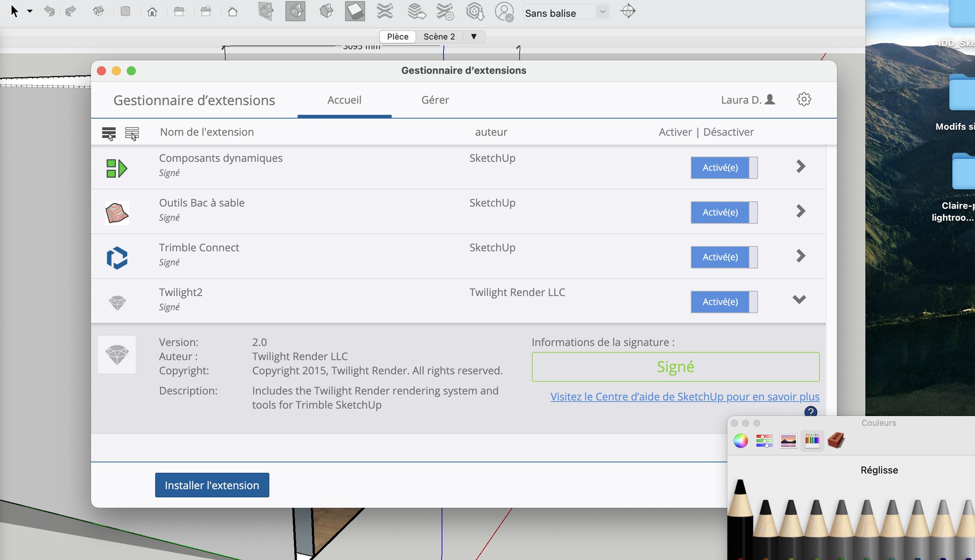Click the Nom de l'extension column header
The width and height of the screenshot is (975, 560).
(x=207, y=132)
